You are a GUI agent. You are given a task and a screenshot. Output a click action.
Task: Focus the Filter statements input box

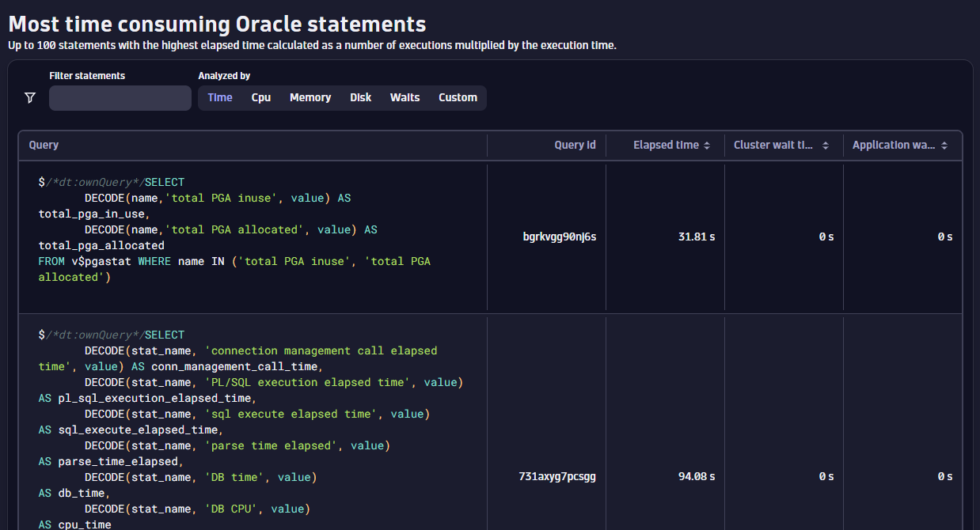(120, 98)
